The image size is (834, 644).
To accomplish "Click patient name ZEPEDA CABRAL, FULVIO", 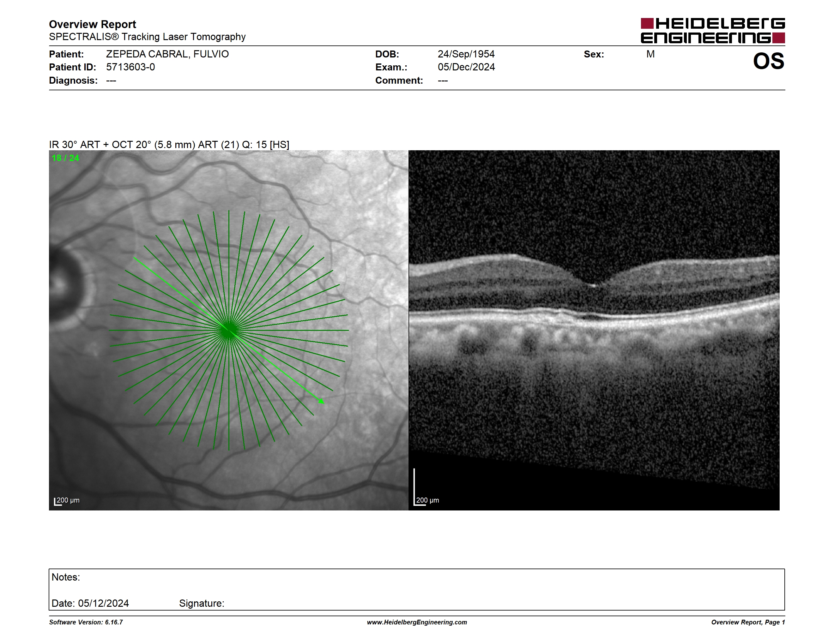I will pos(167,54).
